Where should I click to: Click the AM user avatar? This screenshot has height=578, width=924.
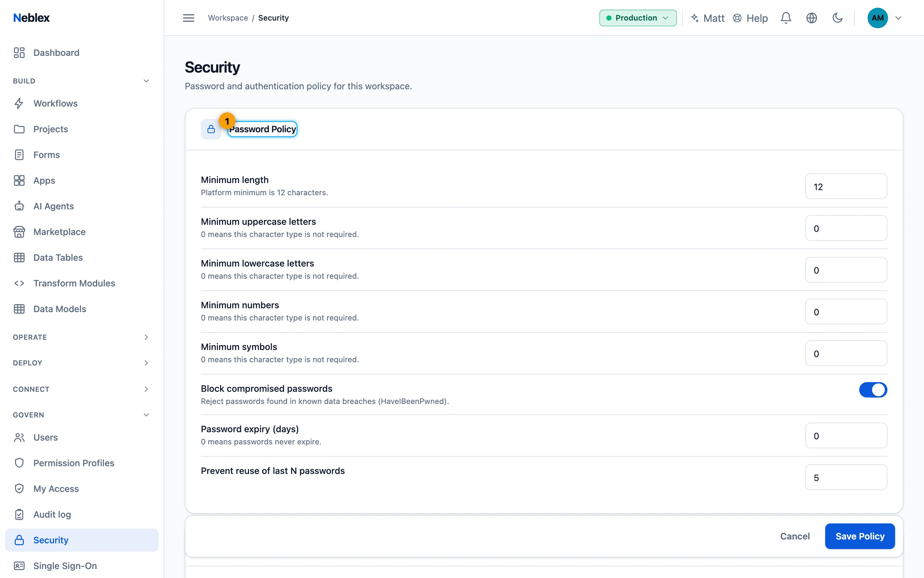877,18
